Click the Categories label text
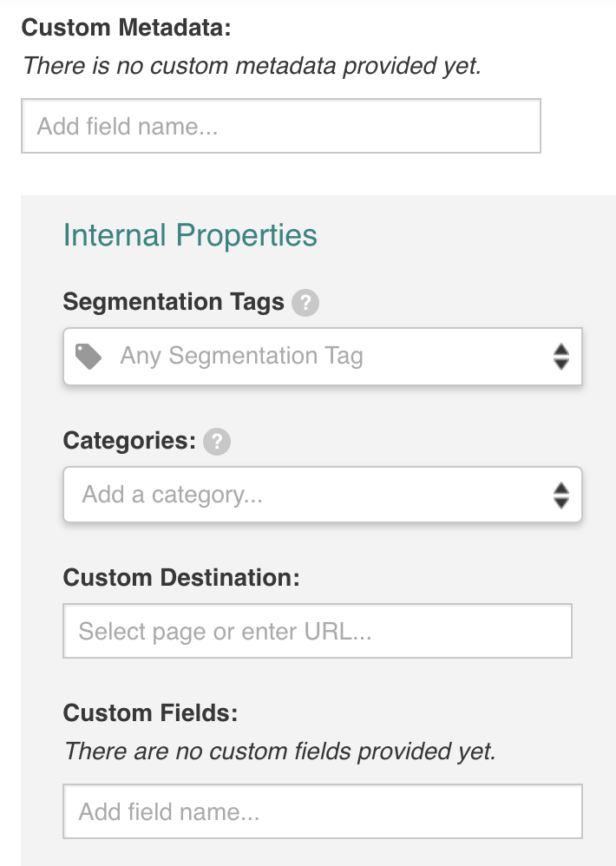The image size is (616, 866). 129,441
